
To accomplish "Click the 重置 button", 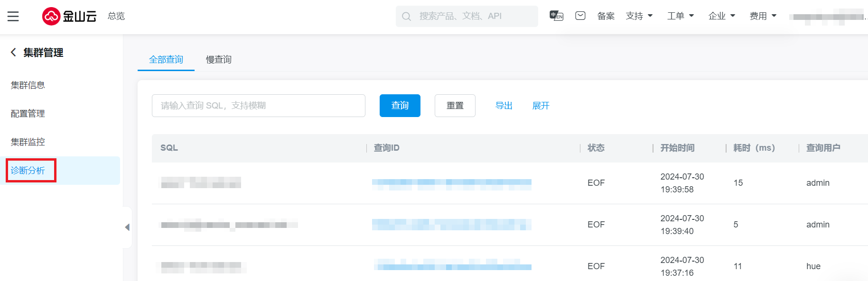I will [455, 106].
